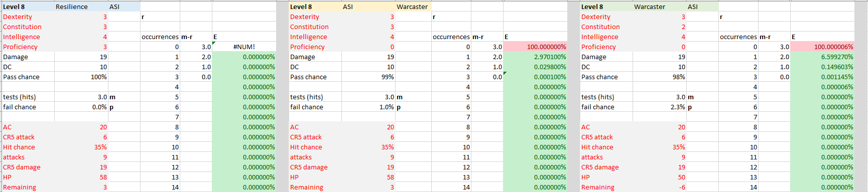Click 'Intelligence' label in the Resilience block
This screenshot has width=868, height=192.
coord(22,37)
